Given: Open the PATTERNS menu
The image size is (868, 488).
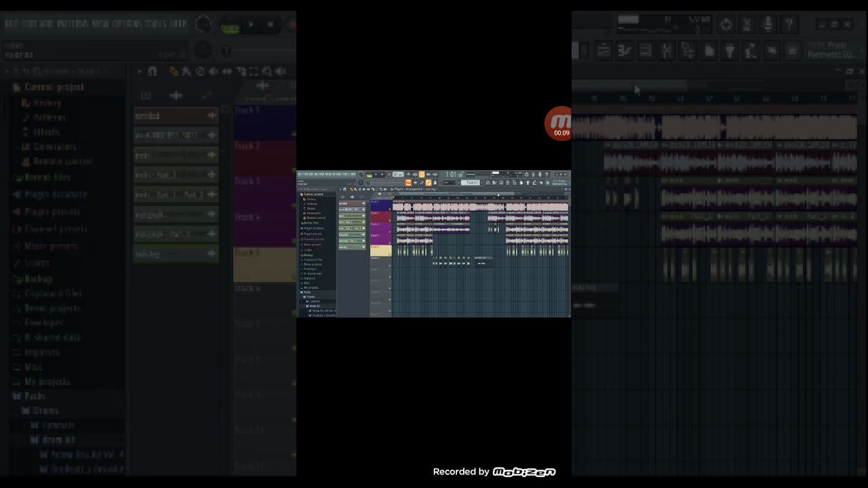Looking at the screenshot, I should click(x=319, y=174).
